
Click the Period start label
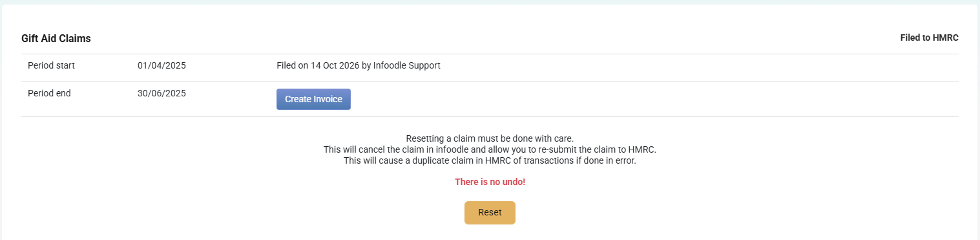point(52,65)
